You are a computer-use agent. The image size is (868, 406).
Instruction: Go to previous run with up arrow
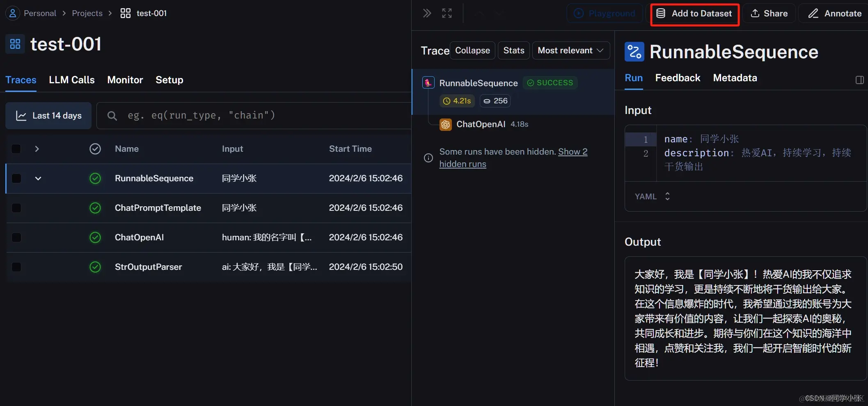[x=479, y=14]
